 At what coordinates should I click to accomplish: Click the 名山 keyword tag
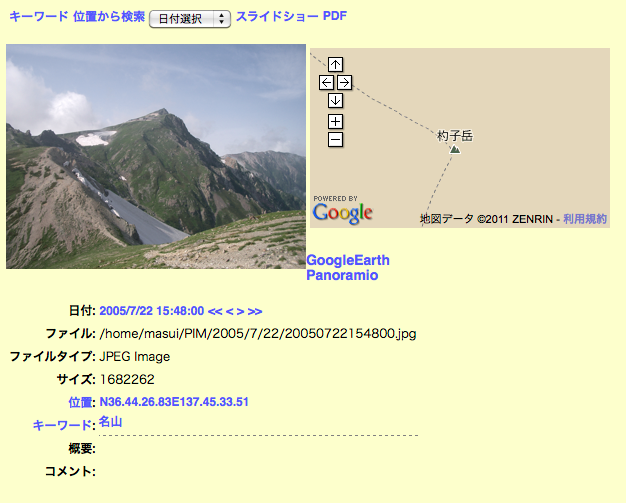pos(110,422)
